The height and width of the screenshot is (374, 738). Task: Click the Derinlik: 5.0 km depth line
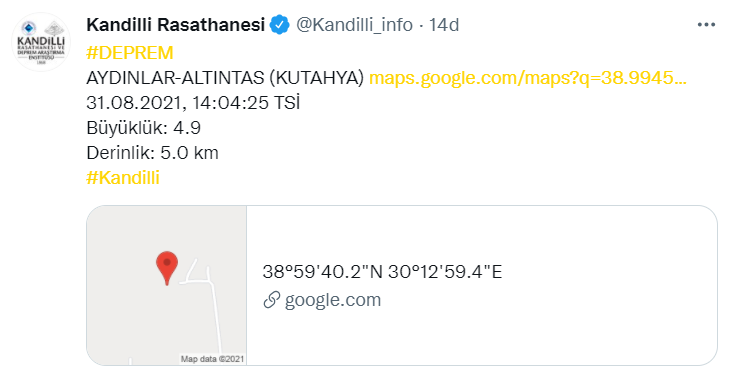coord(152,153)
